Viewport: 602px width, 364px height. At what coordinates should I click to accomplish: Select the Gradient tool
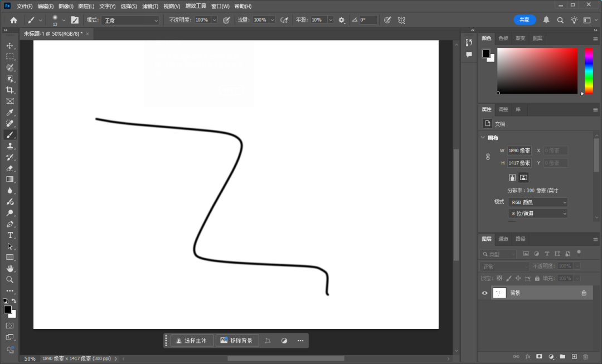click(10, 179)
